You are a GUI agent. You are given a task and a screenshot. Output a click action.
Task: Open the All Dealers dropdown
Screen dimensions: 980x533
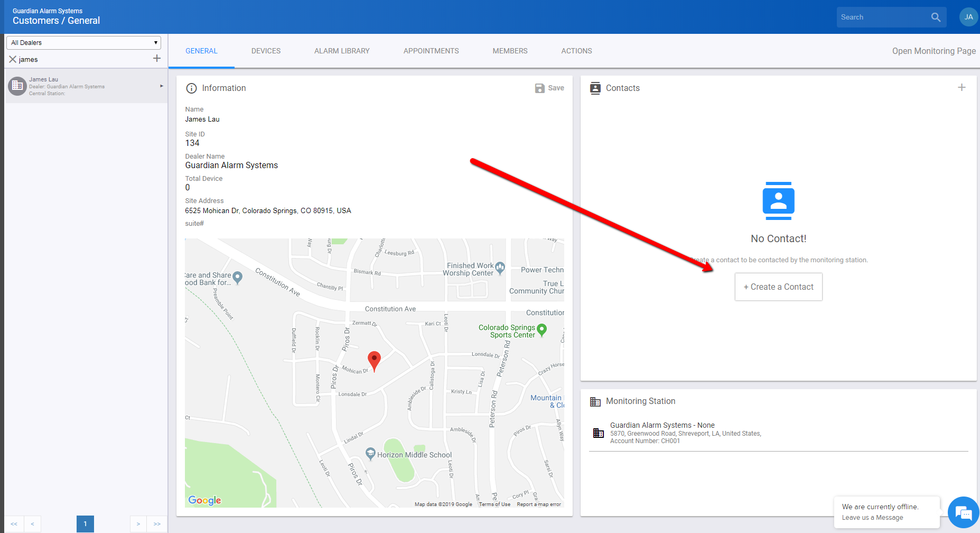(x=83, y=43)
